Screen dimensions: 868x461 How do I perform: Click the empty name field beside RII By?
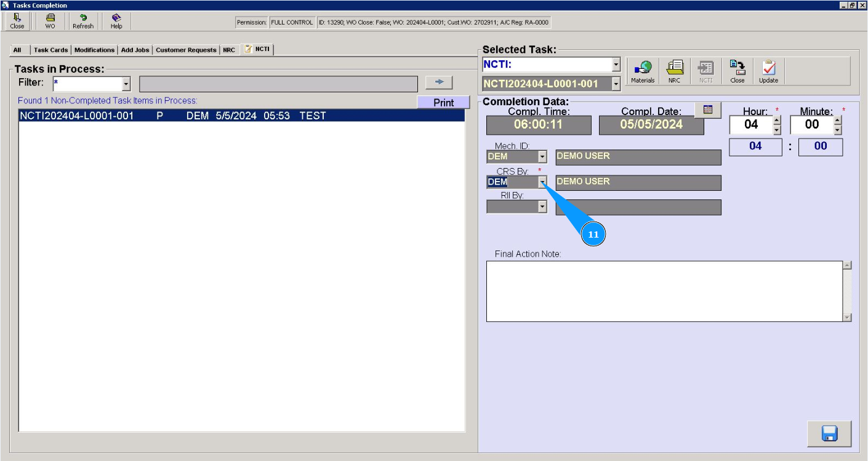[638, 207]
